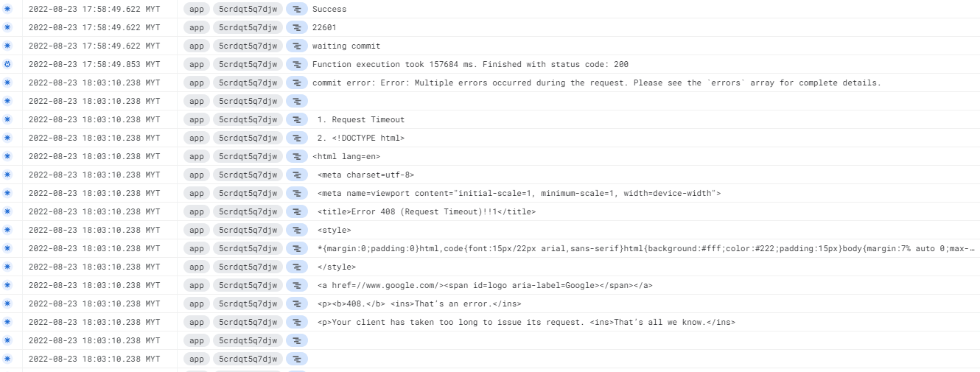Image resolution: width=980 pixels, height=372 pixels.
Task: Click nested-lines icon beside html lang=en line
Action: click(296, 156)
